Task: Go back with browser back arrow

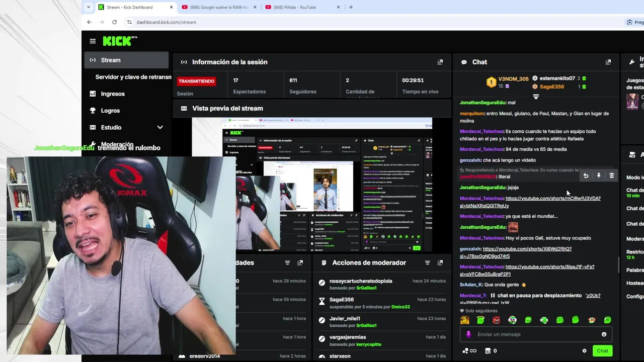Action: coord(89,22)
